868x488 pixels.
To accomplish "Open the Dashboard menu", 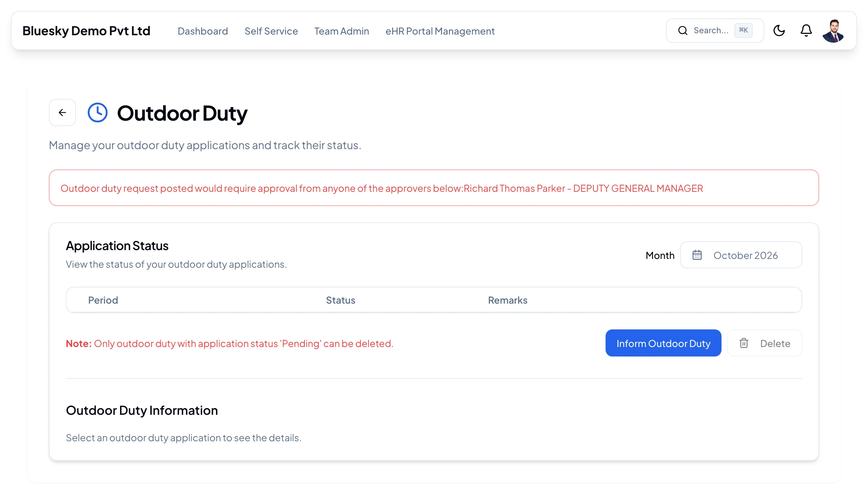I will coord(203,31).
